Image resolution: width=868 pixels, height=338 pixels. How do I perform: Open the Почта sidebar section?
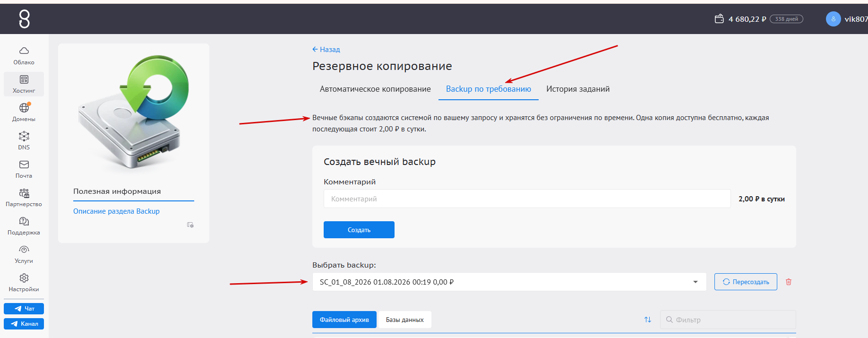click(x=24, y=169)
